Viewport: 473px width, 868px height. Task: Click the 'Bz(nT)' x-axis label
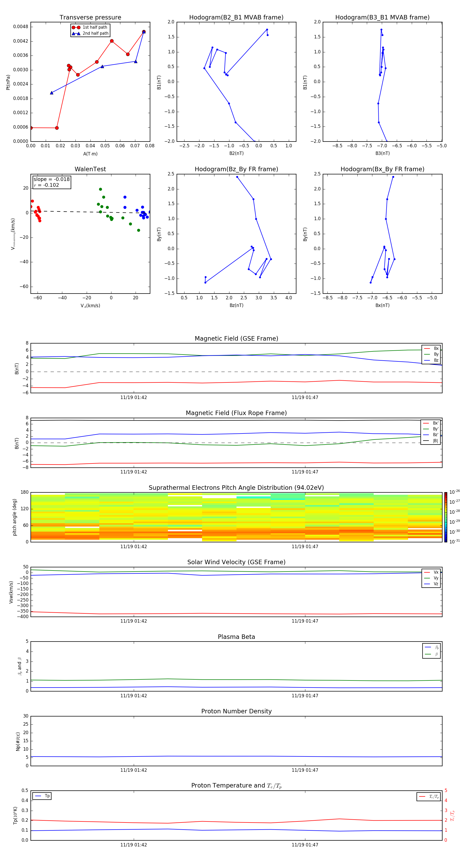(x=236, y=305)
